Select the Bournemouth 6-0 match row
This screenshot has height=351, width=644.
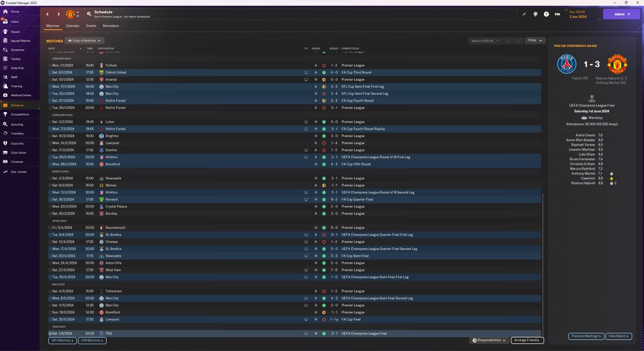click(294, 228)
